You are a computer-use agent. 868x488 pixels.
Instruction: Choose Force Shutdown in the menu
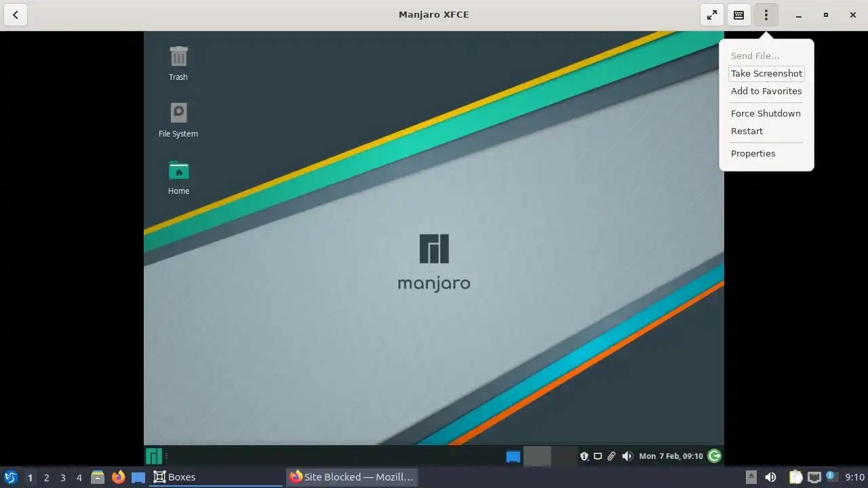[766, 113]
